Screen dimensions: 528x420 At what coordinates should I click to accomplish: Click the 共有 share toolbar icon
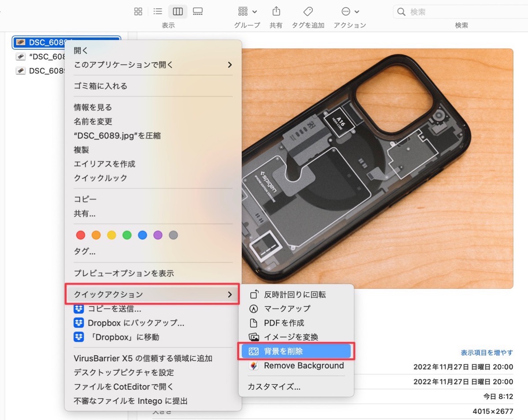point(276,11)
